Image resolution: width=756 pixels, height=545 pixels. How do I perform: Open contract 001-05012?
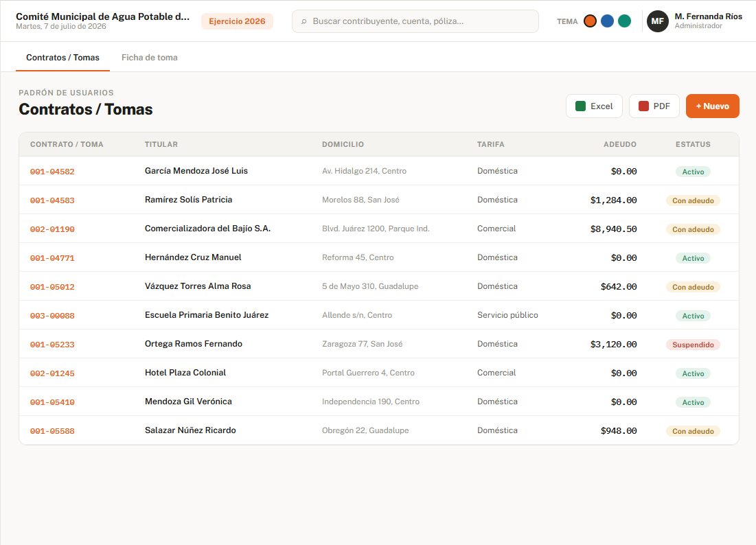tap(52, 287)
